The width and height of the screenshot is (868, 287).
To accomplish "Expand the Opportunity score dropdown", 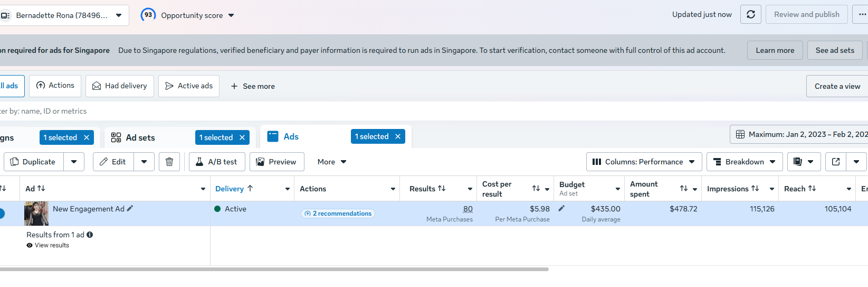I will (x=231, y=16).
